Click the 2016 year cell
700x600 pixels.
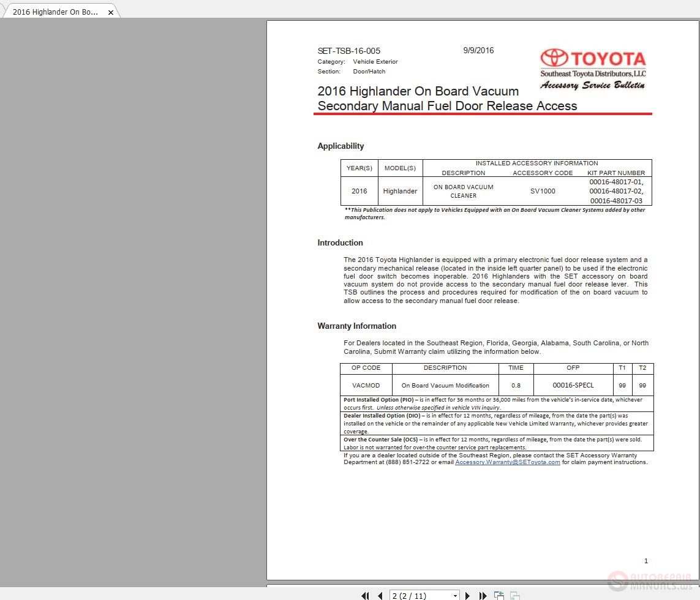359,191
